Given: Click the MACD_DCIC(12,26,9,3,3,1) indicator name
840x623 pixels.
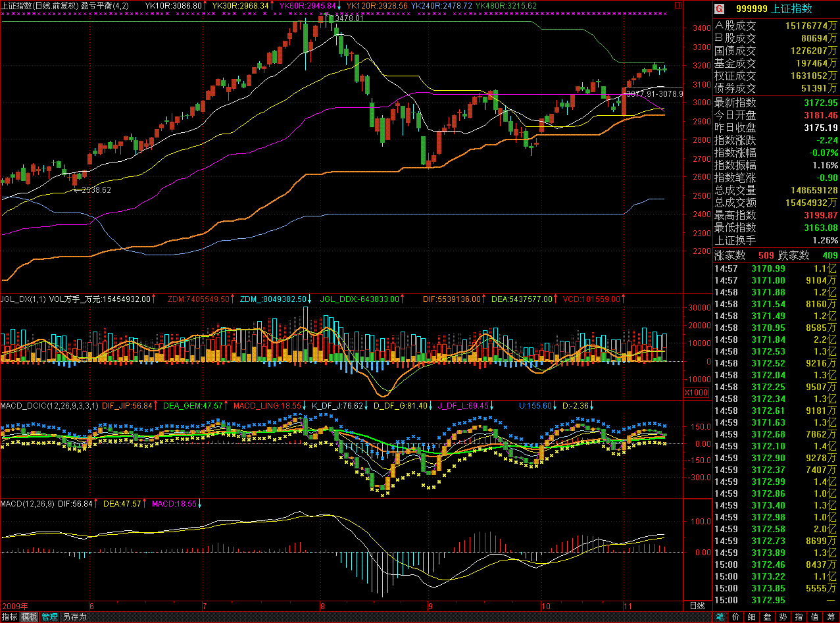Looking at the screenshot, I should click(49, 406).
